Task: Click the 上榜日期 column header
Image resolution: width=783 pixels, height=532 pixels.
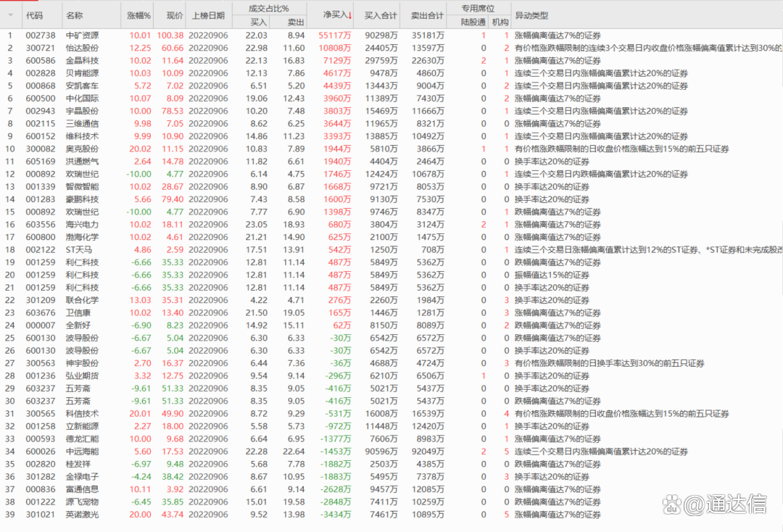Action: [207, 15]
